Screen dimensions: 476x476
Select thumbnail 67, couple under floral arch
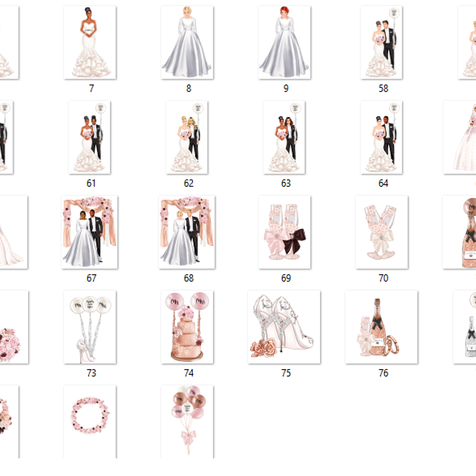coord(90,232)
